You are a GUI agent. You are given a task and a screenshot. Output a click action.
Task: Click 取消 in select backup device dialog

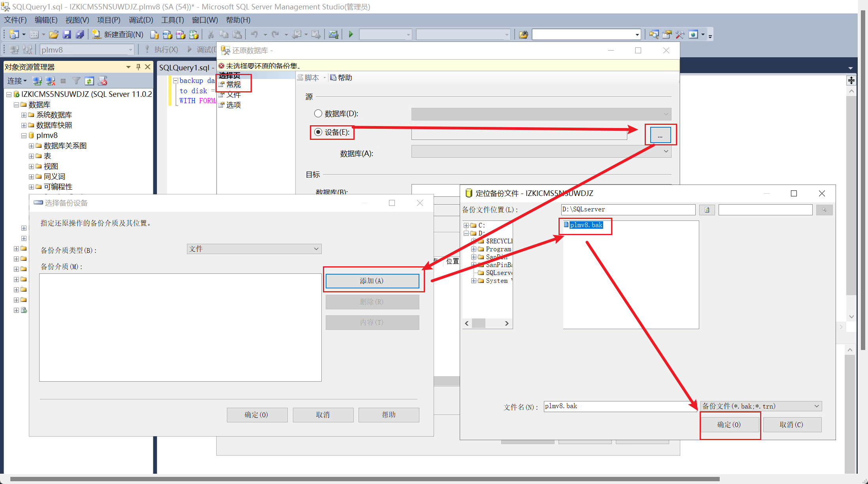(x=323, y=415)
